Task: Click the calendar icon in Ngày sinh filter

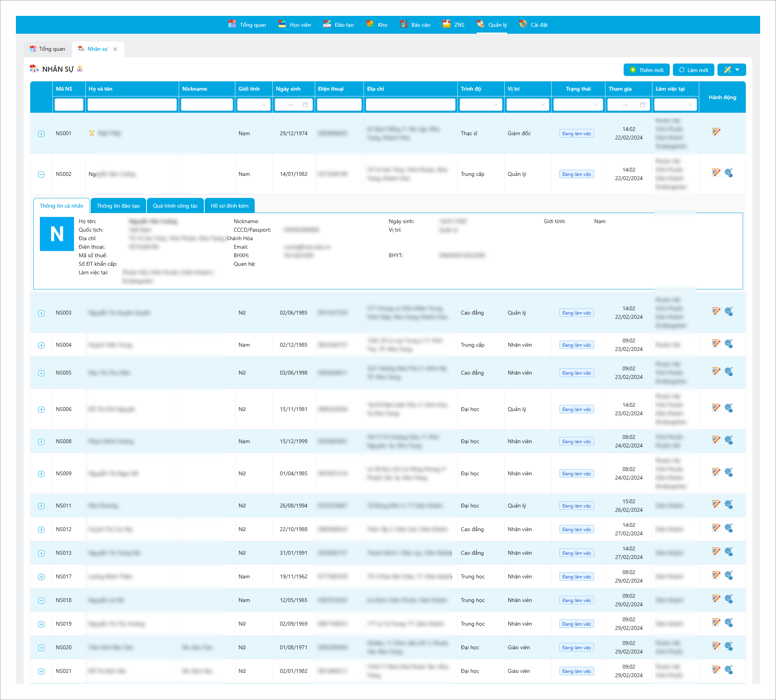Action: [x=305, y=105]
